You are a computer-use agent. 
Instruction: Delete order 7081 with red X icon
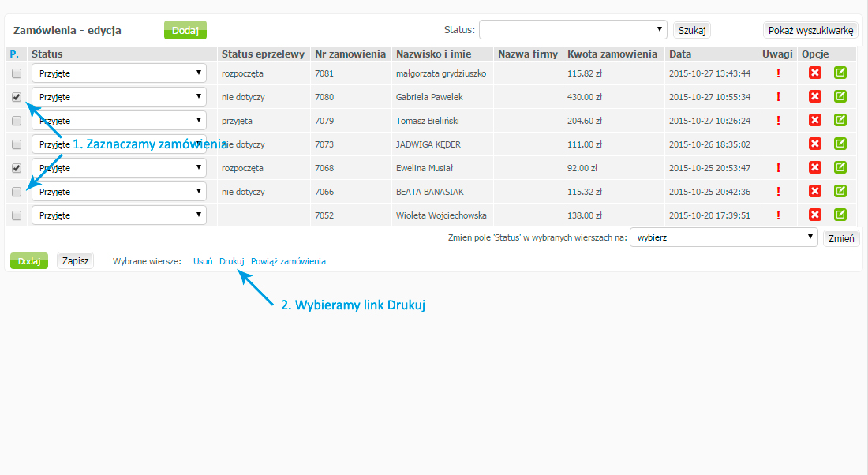(x=815, y=73)
